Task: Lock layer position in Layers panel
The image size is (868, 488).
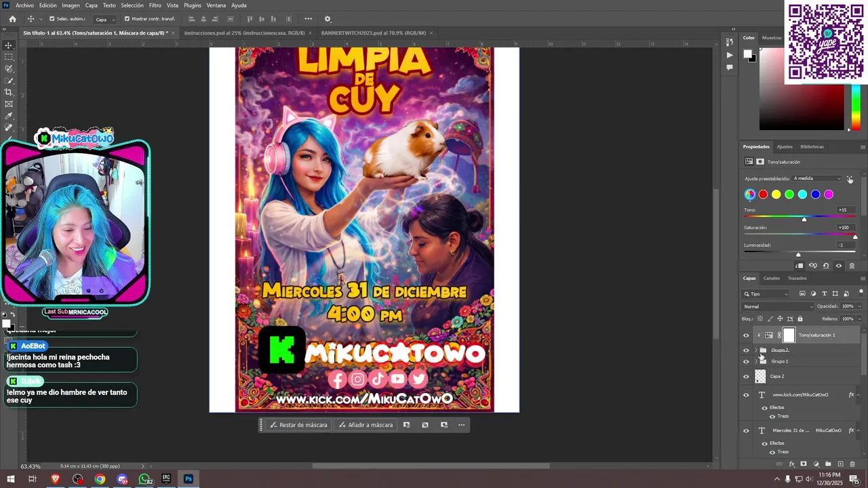Action: click(x=780, y=319)
